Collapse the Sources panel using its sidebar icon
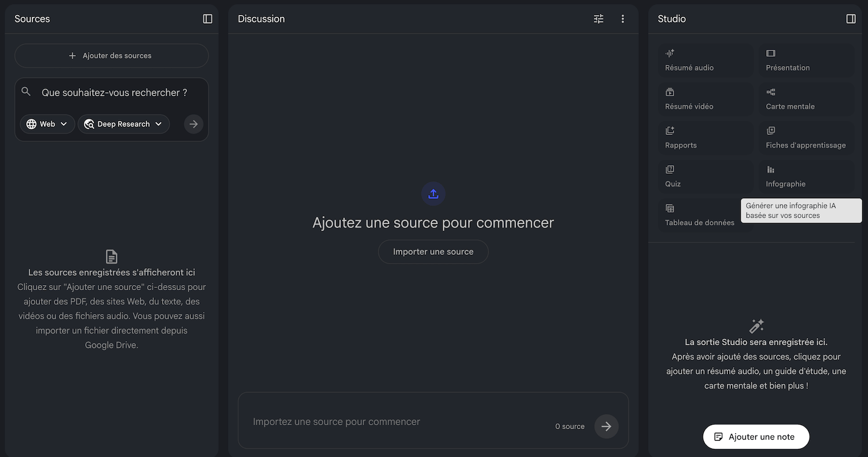This screenshot has height=457, width=868. click(208, 19)
